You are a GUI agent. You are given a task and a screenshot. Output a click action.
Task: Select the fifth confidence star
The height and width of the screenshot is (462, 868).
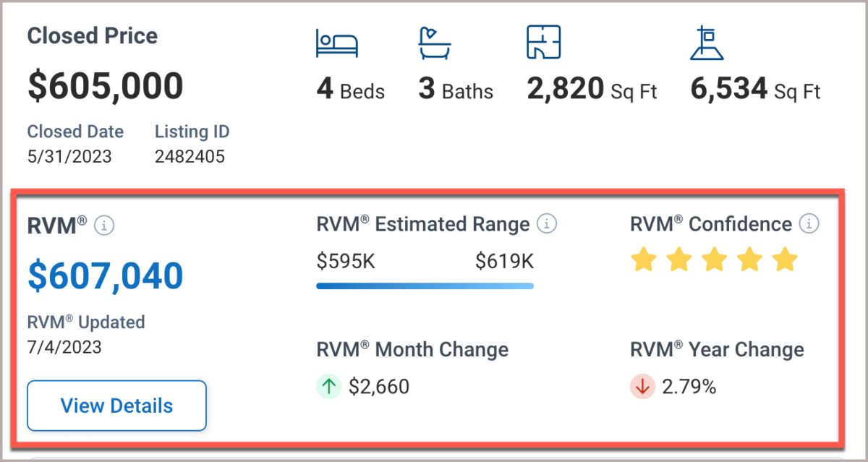click(x=786, y=259)
